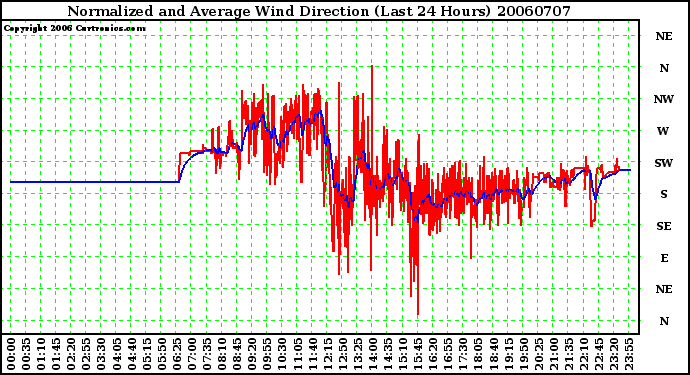This screenshot has height=375, width=690.
Task: Select the 'Copyright 2006 Cartronics.com' text
Action: [x=75, y=28]
